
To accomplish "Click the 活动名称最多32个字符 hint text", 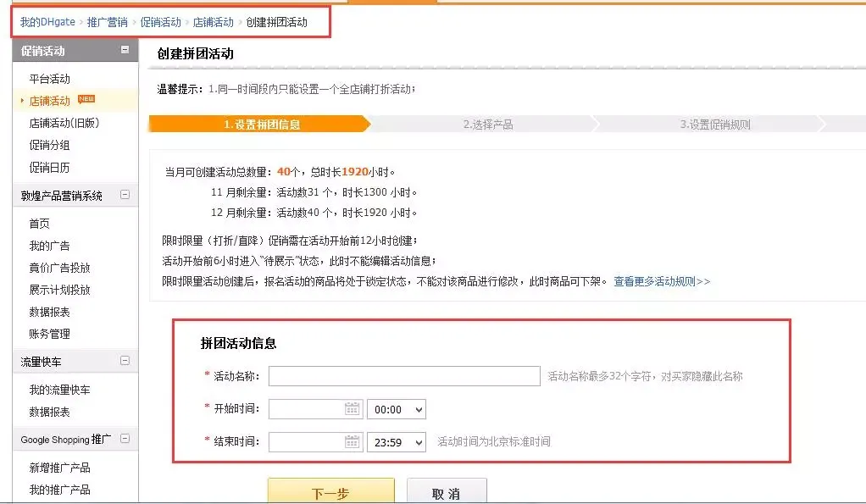I will pyautogui.click(x=645, y=376).
